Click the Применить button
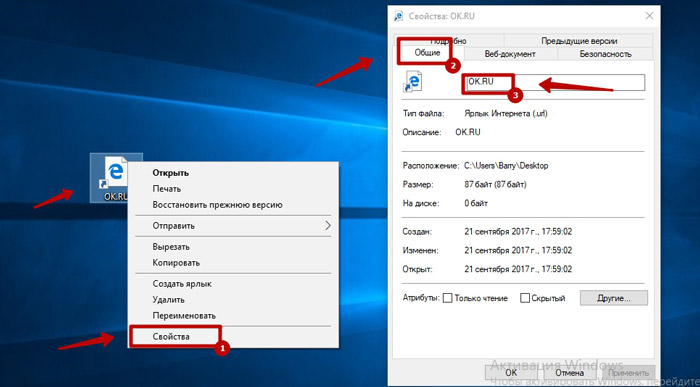The image size is (700, 387). [x=628, y=372]
